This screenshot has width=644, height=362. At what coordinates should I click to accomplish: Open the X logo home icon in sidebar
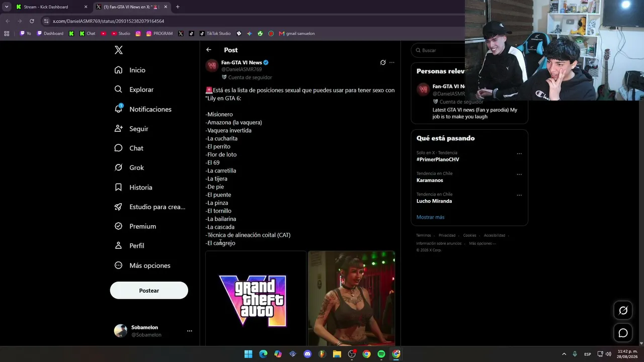119,50
